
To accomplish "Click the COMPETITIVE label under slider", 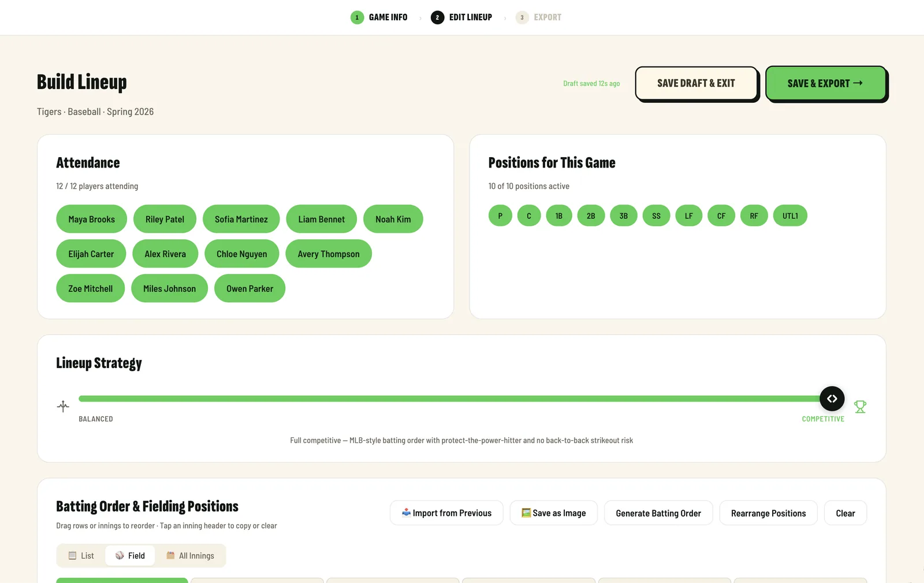I will pyautogui.click(x=823, y=419).
